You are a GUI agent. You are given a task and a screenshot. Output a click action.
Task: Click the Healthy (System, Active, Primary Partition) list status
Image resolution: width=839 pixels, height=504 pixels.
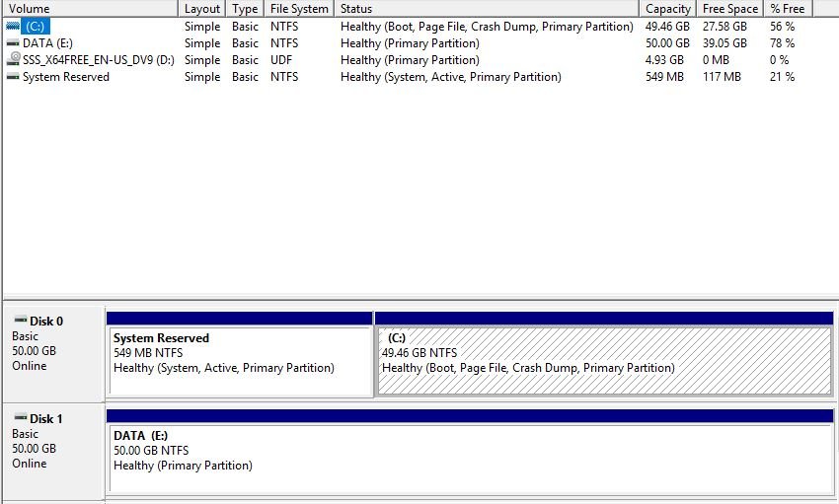450,77
